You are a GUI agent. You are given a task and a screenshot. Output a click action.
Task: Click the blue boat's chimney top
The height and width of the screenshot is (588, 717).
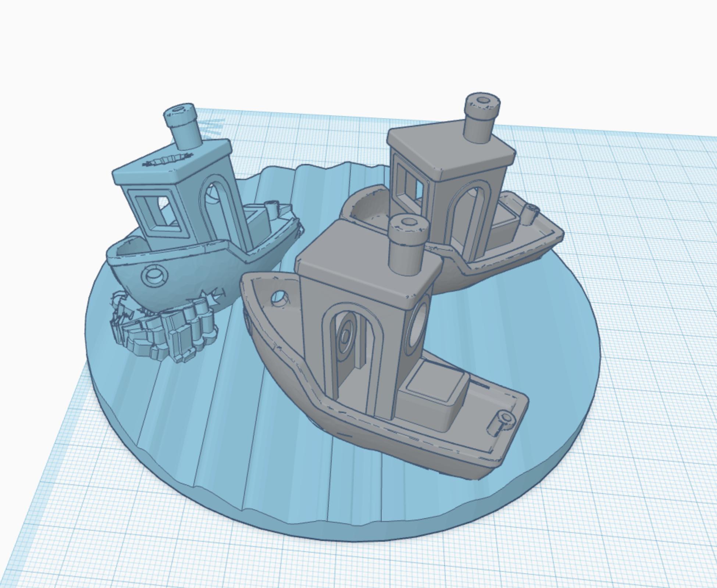point(180,111)
